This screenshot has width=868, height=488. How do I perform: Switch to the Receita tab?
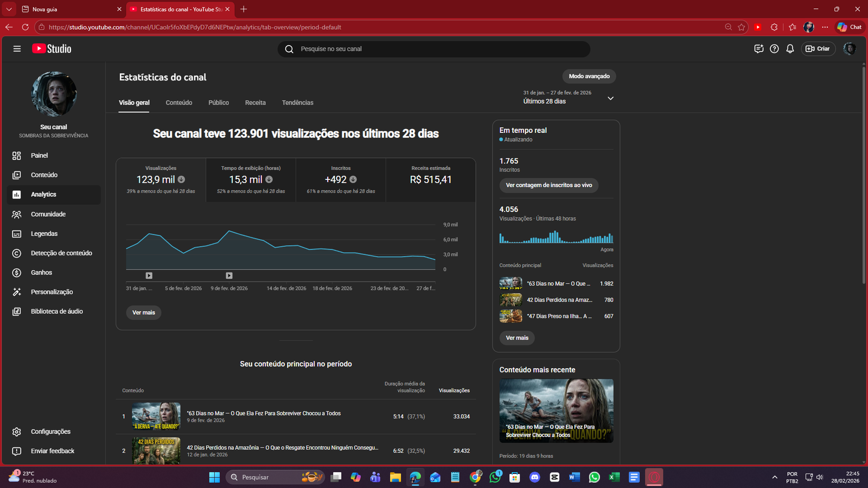click(x=255, y=102)
